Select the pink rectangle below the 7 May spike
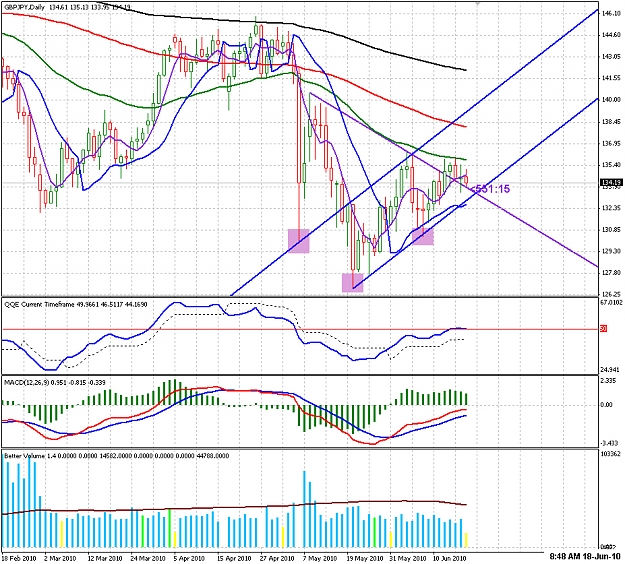 click(299, 241)
